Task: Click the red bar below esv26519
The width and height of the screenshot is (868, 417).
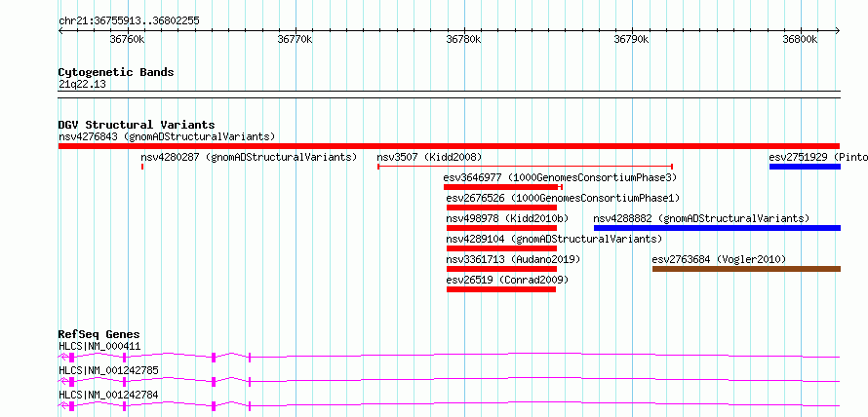Action: [501, 289]
